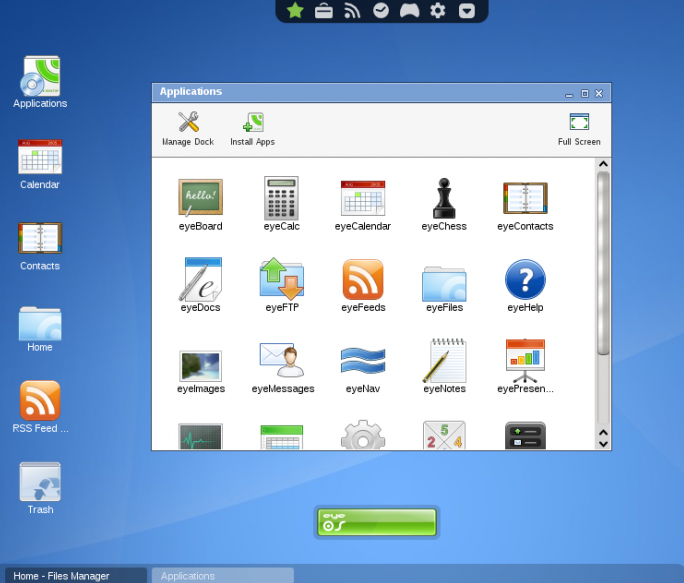Click Manage Dock in toolbar
The width and height of the screenshot is (684, 583).
188,128
